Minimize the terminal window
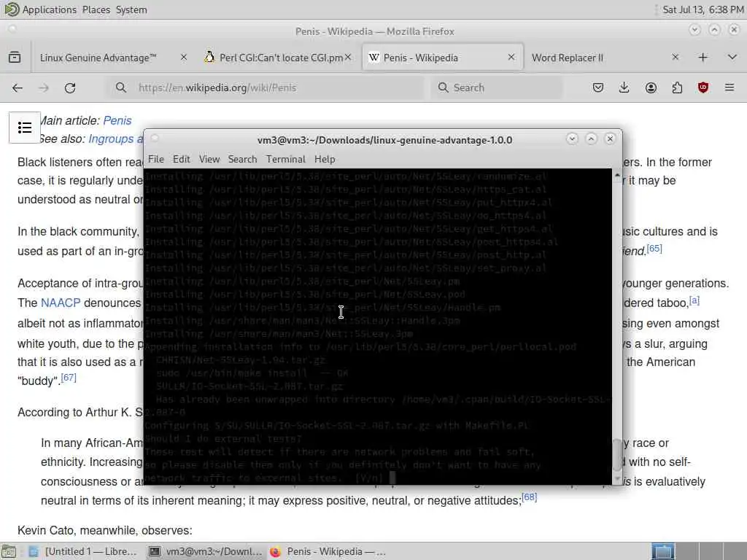 point(572,139)
